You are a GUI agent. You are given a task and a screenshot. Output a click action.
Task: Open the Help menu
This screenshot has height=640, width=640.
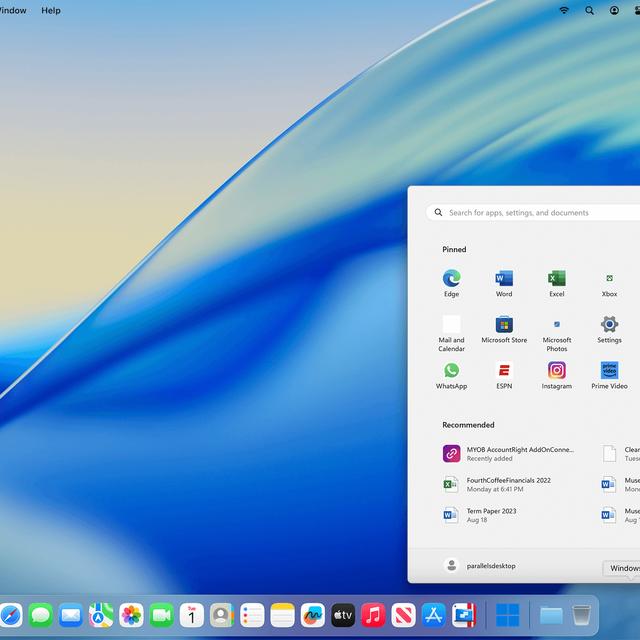51,11
